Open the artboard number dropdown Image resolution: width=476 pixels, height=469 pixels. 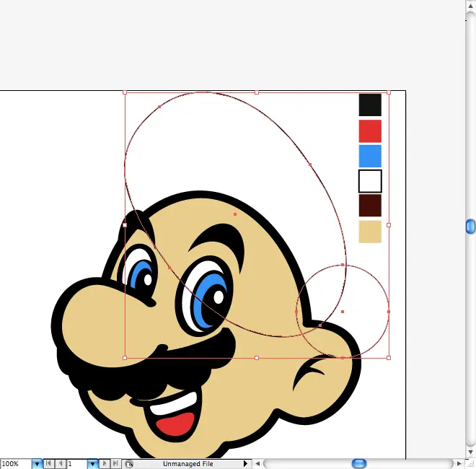[92, 464]
